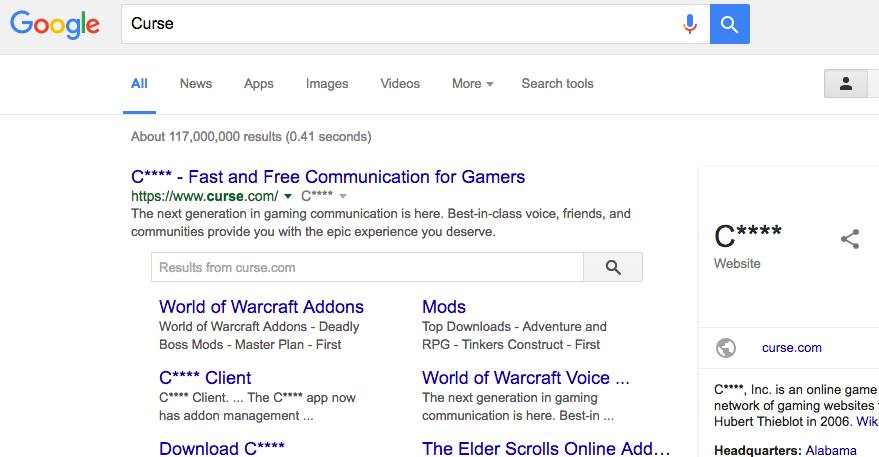Open The Elder Scrolls Online Add sitelink

point(546,448)
